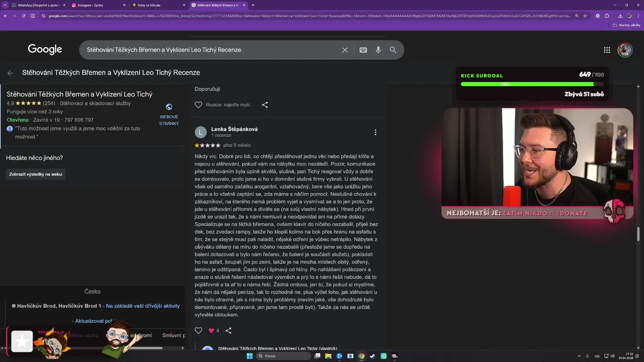Open the Všechny záložky bookmarks folder

(626, 25)
